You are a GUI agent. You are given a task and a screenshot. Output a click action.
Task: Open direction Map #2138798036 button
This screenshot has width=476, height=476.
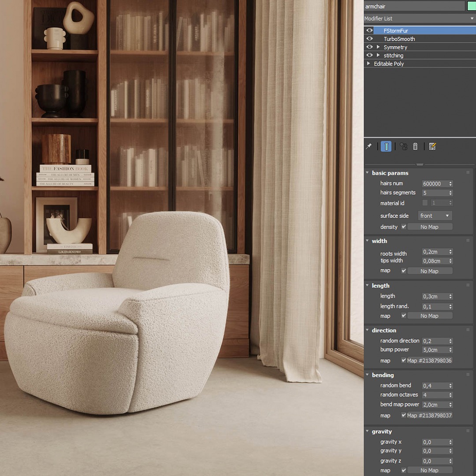430,361
